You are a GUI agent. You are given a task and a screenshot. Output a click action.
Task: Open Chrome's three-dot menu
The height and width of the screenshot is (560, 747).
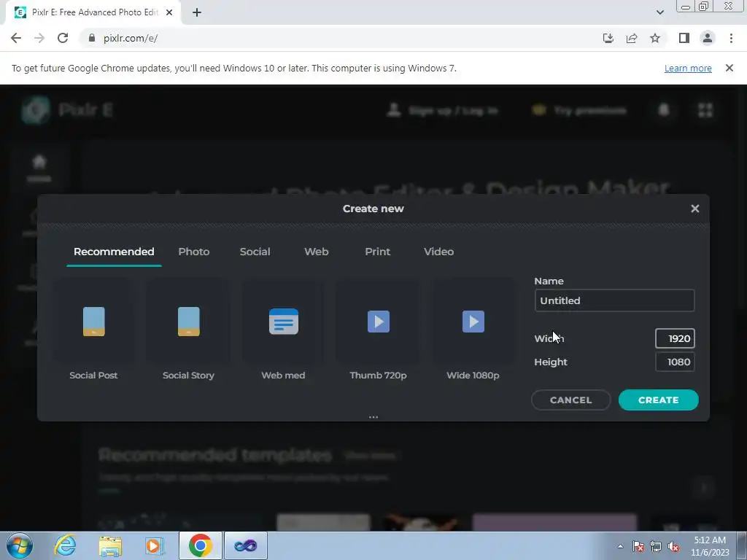point(731,38)
